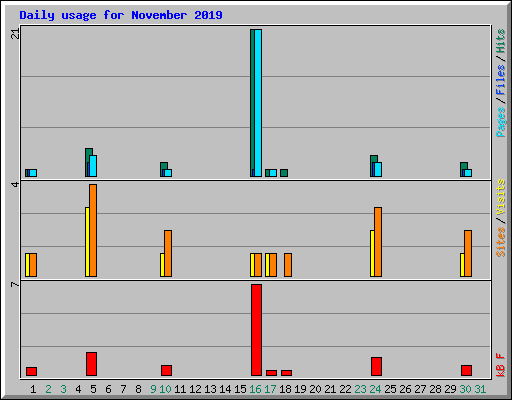Click the 'Pages' legend label

tap(501, 122)
